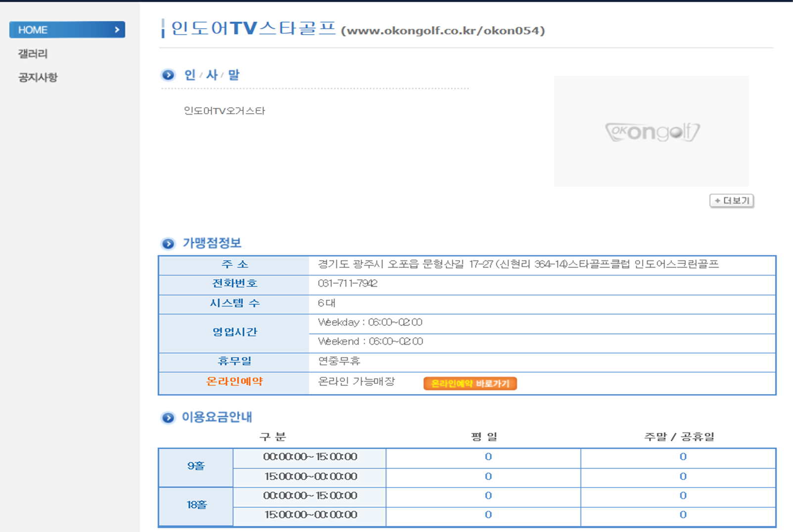Click the HOME menu arrow icon
The height and width of the screenshot is (532, 793).
tap(117, 30)
